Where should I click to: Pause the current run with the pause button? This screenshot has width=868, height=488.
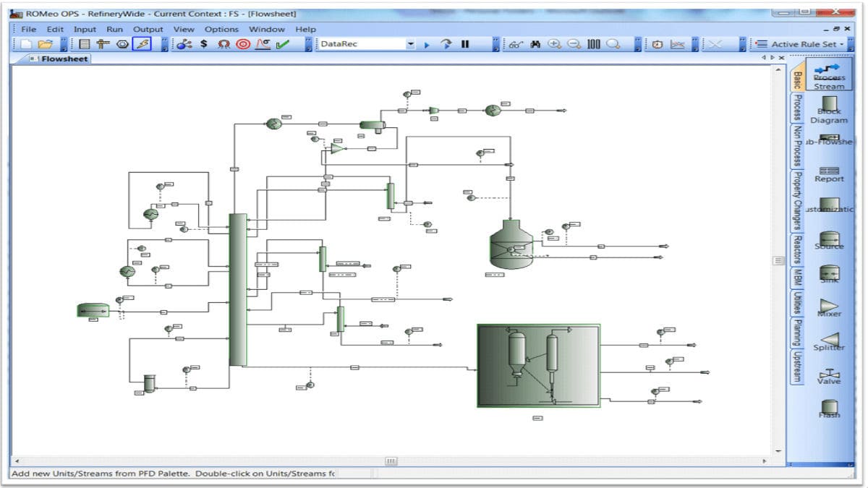point(465,43)
